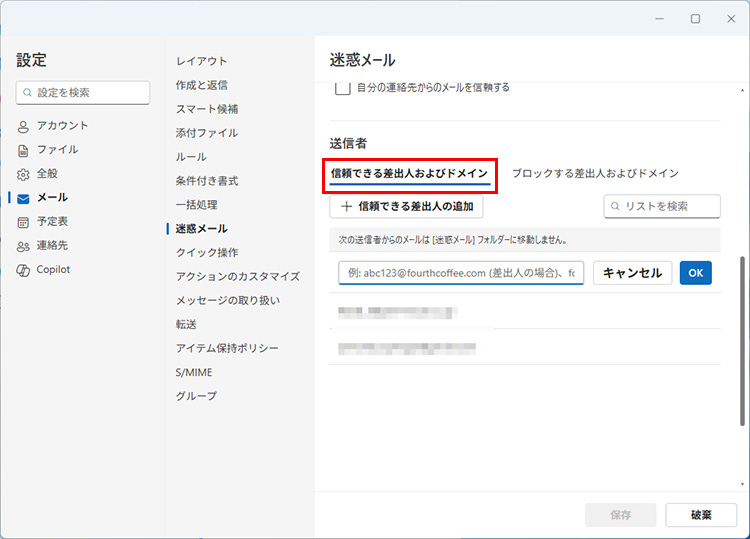The height and width of the screenshot is (539, 750).
Task: Toggle the trust my contacts checkbox
Action: (342, 88)
